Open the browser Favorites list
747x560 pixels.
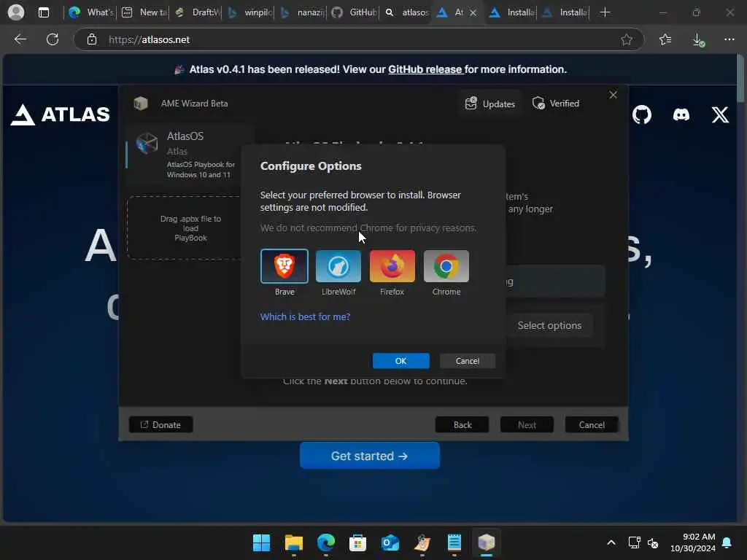click(665, 39)
